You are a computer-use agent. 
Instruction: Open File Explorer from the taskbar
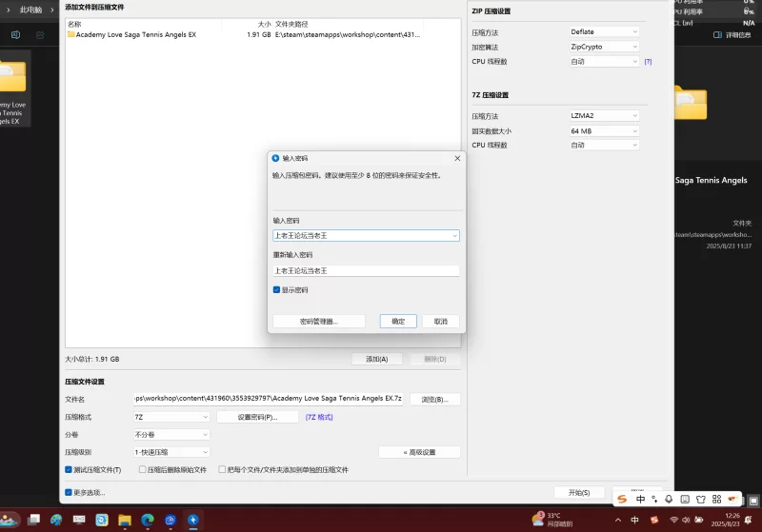(x=125, y=520)
